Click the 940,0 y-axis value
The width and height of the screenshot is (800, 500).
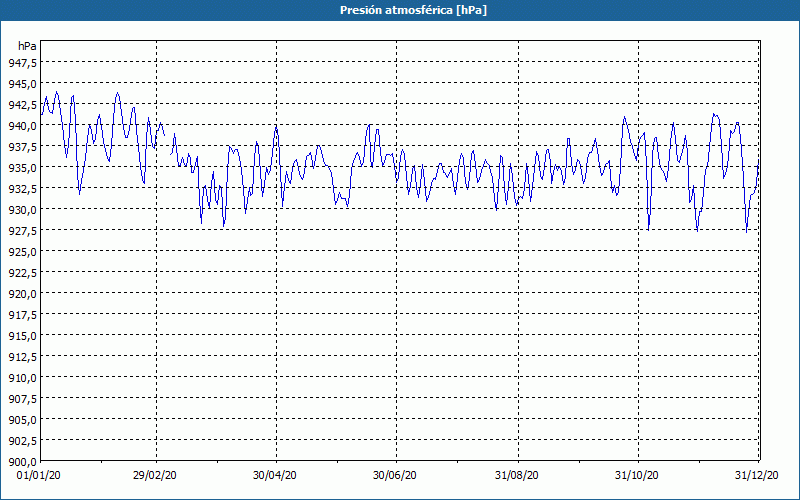click(x=22, y=126)
